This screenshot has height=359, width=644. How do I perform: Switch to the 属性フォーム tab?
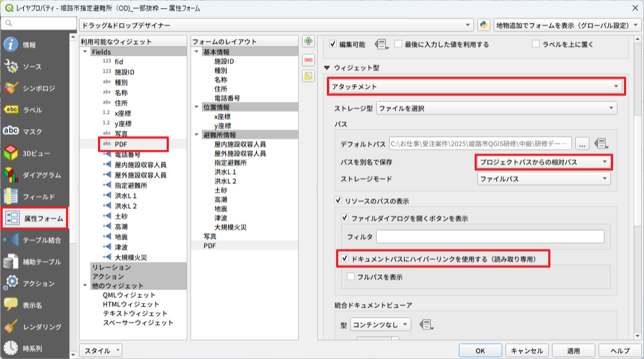(35, 218)
